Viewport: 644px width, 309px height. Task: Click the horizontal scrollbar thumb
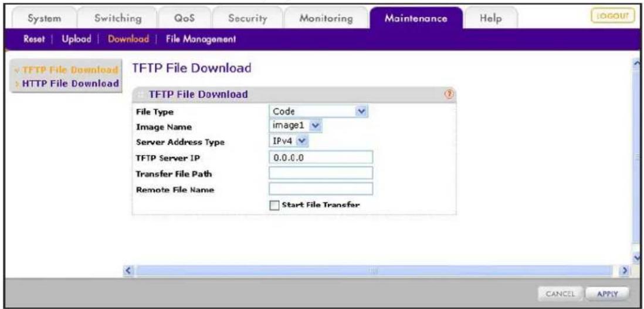374,271
